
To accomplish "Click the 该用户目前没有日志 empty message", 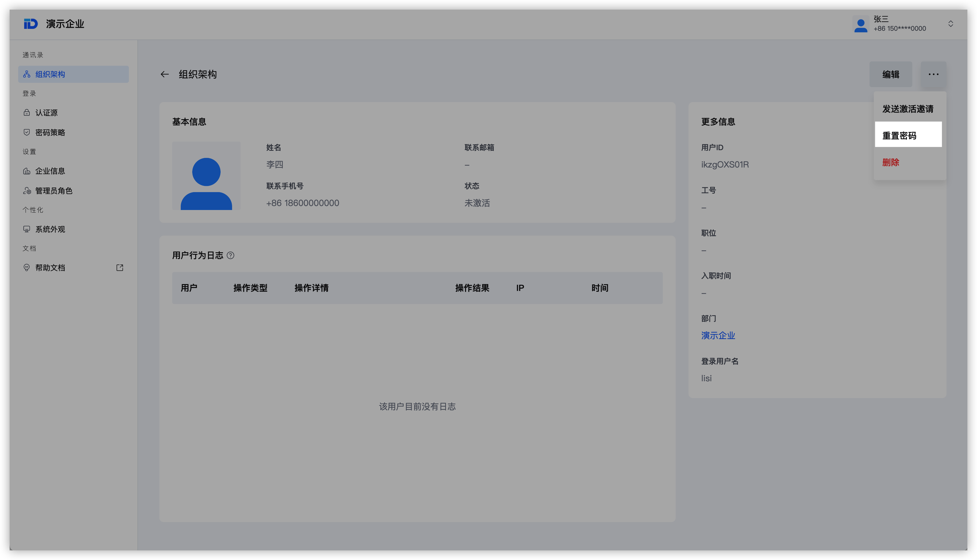I will 417,407.
